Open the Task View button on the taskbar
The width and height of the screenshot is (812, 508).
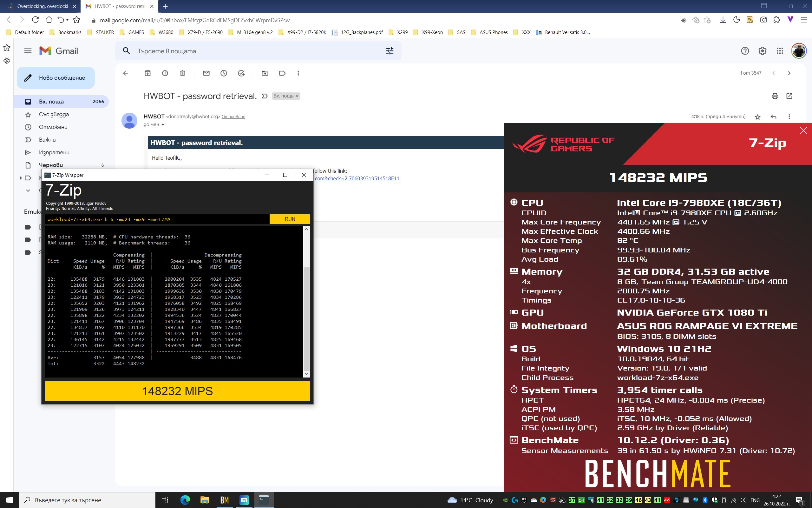(x=165, y=500)
